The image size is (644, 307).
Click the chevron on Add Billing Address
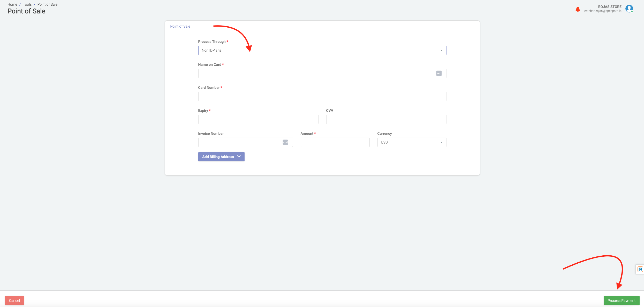coord(239,156)
